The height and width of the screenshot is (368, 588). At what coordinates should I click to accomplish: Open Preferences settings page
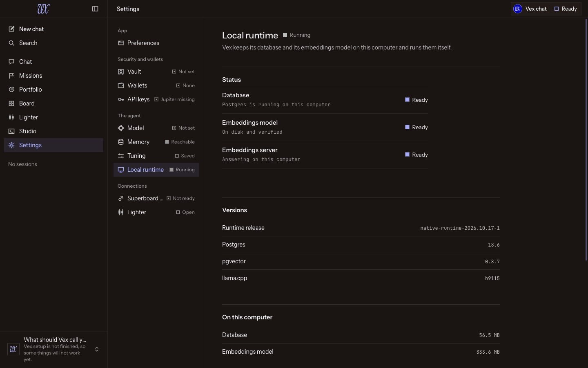click(156, 43)
